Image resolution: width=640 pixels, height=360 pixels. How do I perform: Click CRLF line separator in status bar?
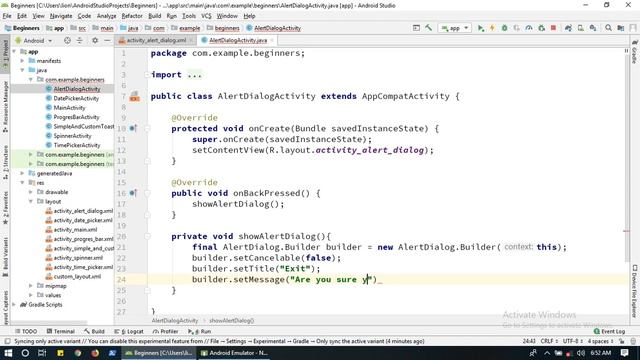click(x=549, y=341)
